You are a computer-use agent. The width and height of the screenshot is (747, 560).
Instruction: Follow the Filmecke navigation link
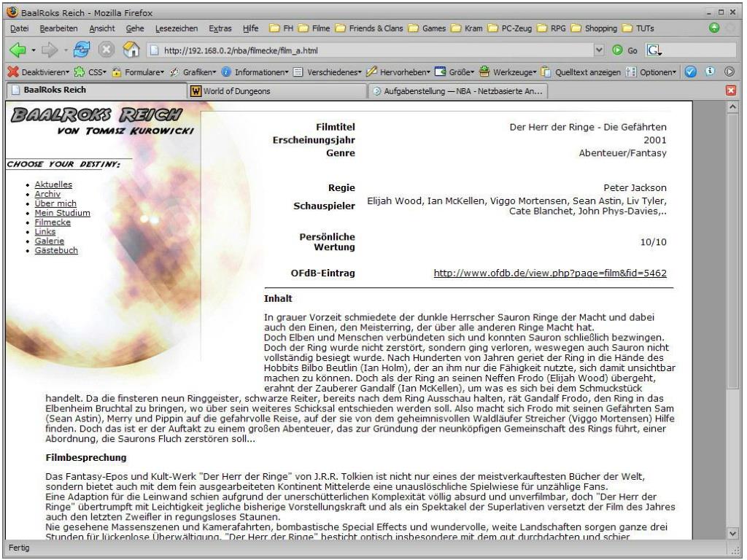click(x=53, y=222)
